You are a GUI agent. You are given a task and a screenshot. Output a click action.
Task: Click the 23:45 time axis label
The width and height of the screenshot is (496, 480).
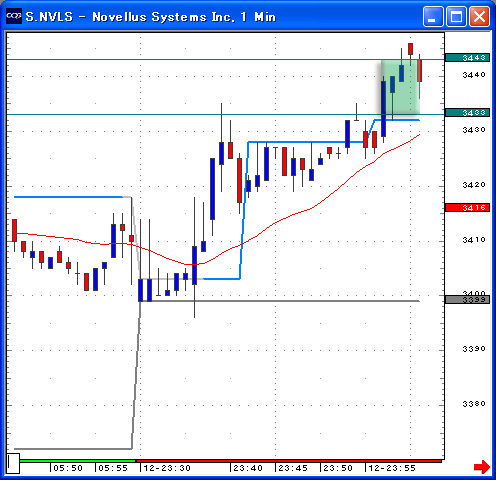[293, 468]
